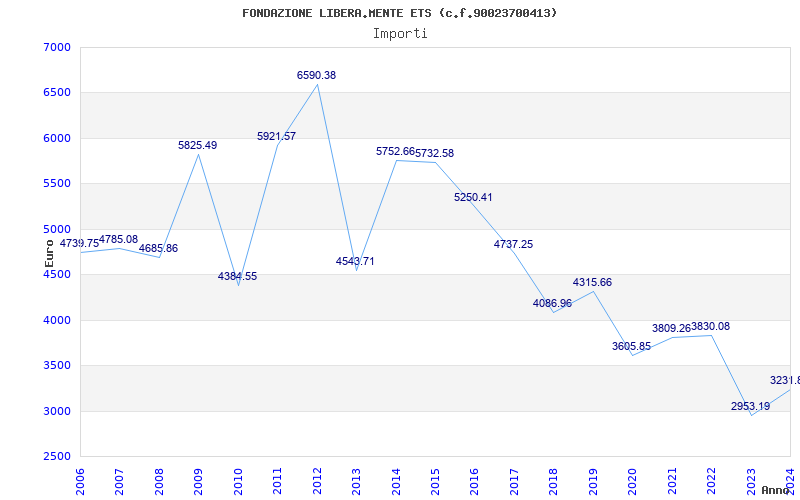The image size is (800, 500).
Task: Click the 2015 year axis label
Action: [x=436, y=481]
